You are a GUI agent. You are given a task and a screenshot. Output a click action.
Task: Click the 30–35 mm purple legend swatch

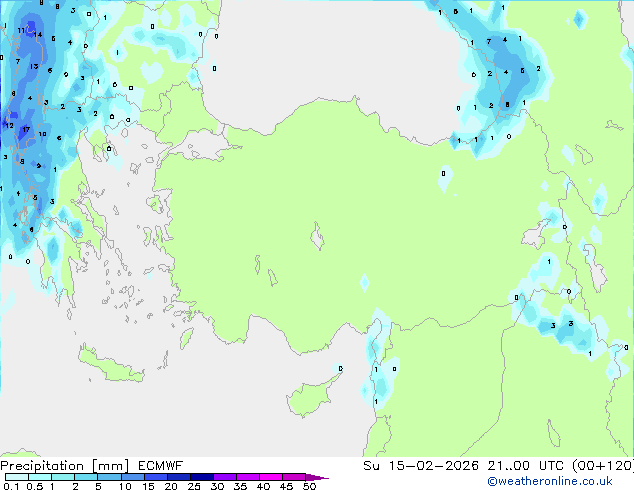coord(224,477)
